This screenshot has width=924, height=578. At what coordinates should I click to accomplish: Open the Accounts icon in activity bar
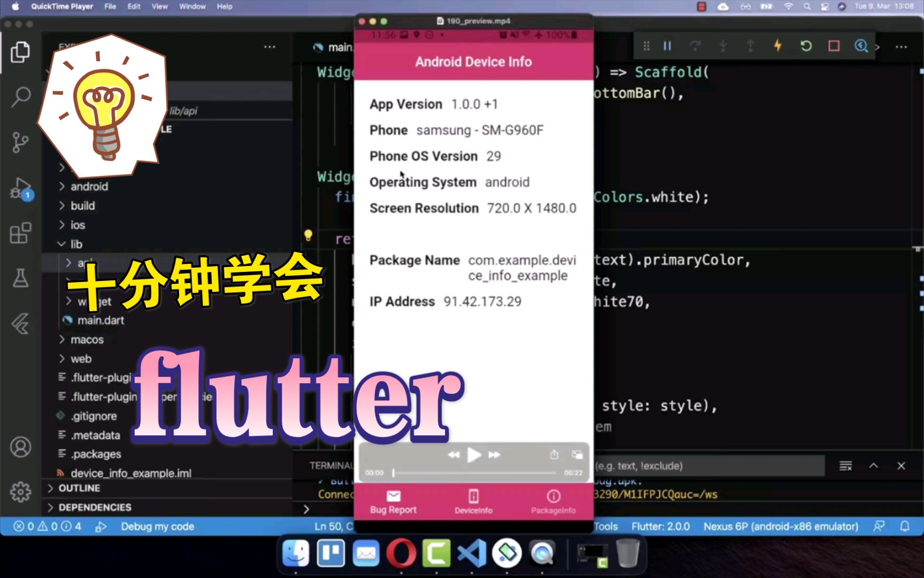20,447
